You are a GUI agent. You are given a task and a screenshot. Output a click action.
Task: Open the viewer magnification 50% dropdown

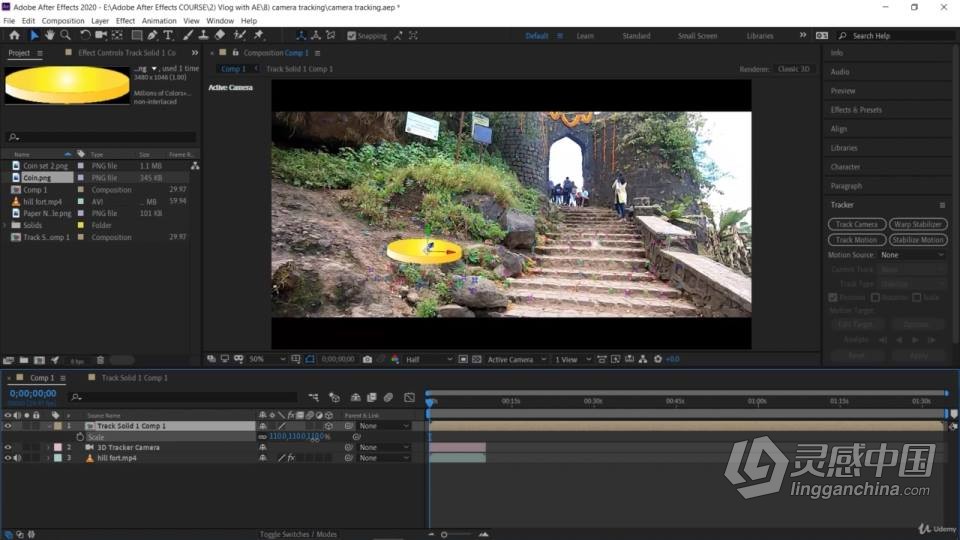tap(268, 359)
